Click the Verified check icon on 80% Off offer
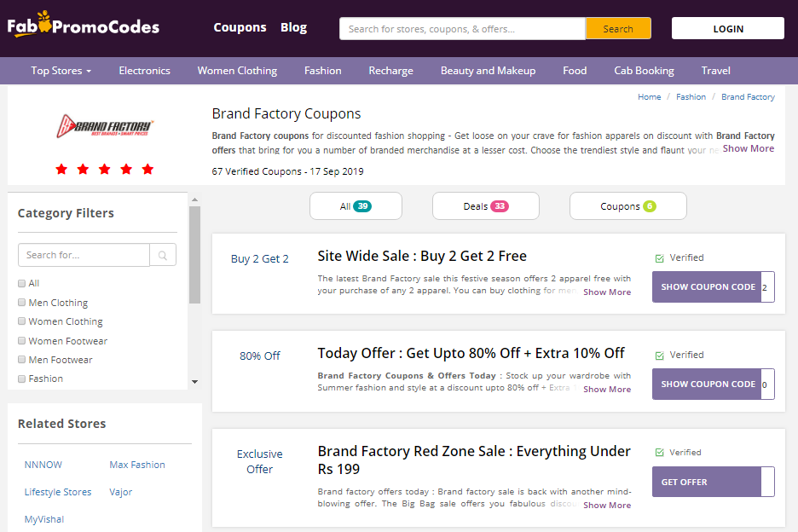 pos(660,356)
